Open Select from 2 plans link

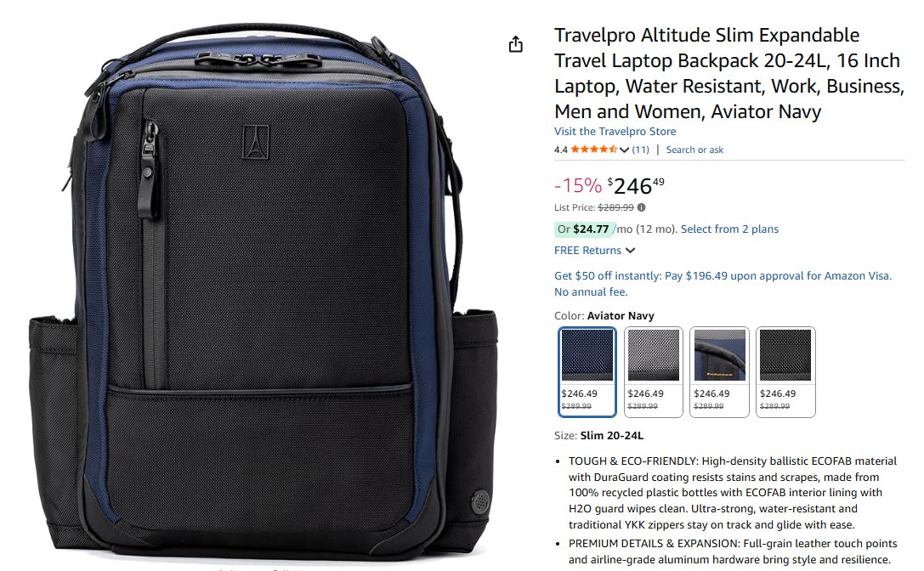click(729, 229)
